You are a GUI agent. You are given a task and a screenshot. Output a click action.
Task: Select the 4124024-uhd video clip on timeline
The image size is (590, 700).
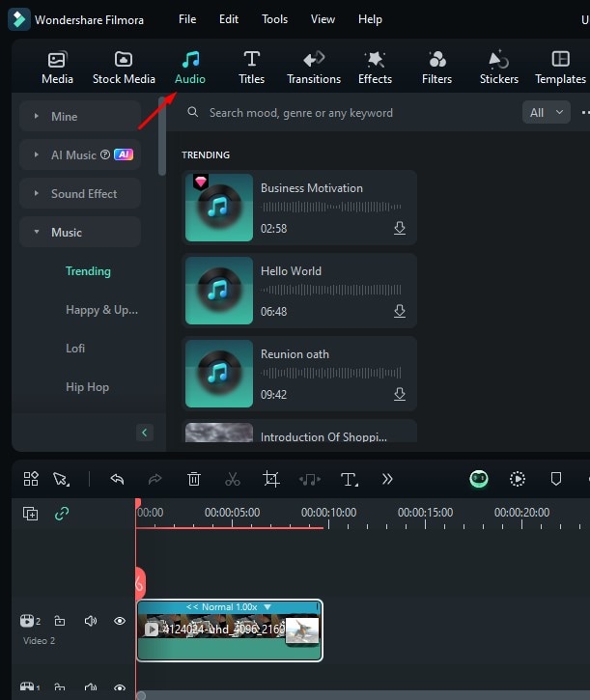pos(230,630)
